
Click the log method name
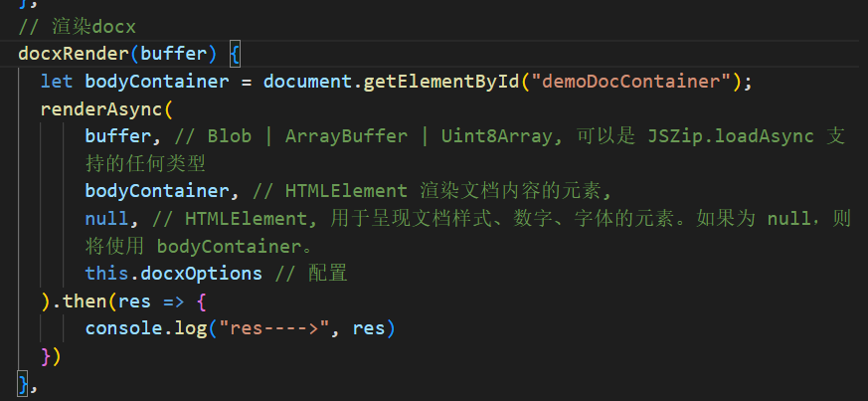(x=190, y=328)
